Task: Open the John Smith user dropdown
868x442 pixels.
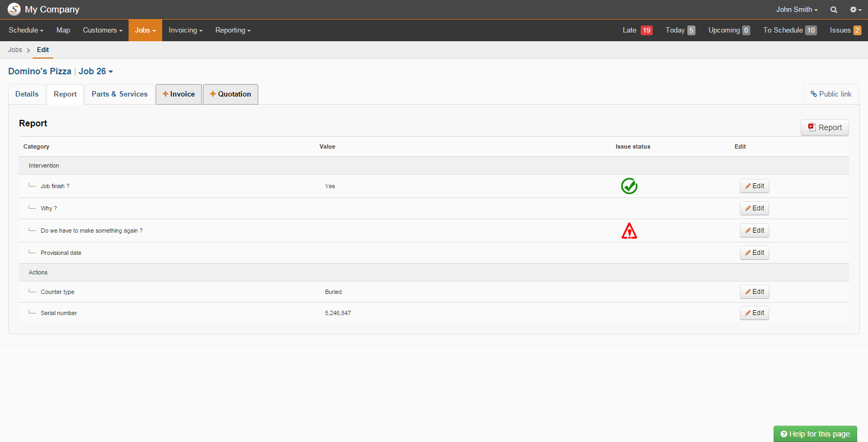Action: pos(796,10)
